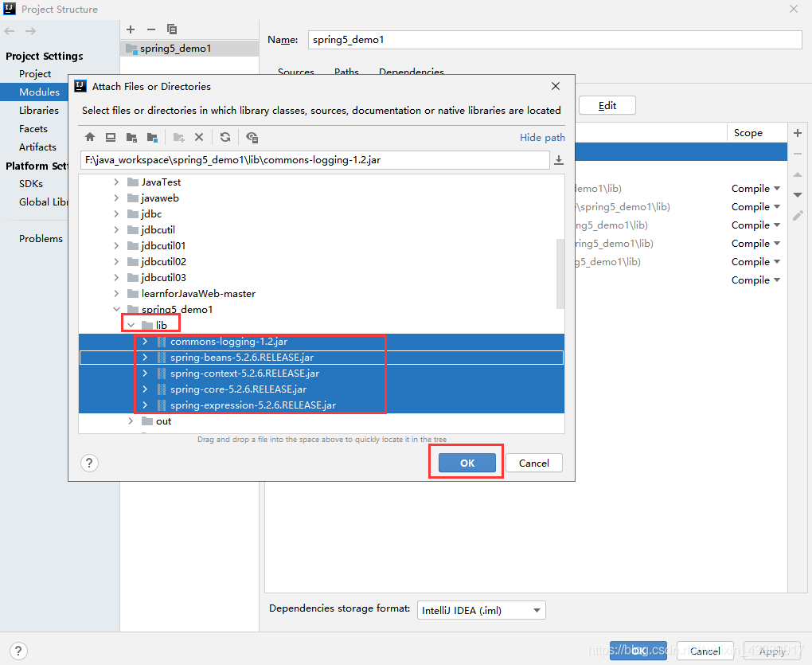Image resolution: width=812 pixels, height=665 pixels.
Task: Expand the jdbc folder
Action: pyautogui.click(x=116, y=214)
